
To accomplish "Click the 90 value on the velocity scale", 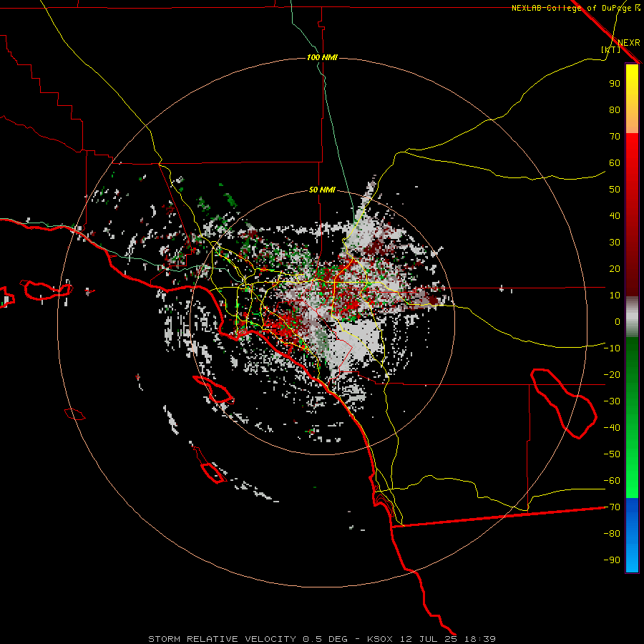I will (x=615, y=84).
